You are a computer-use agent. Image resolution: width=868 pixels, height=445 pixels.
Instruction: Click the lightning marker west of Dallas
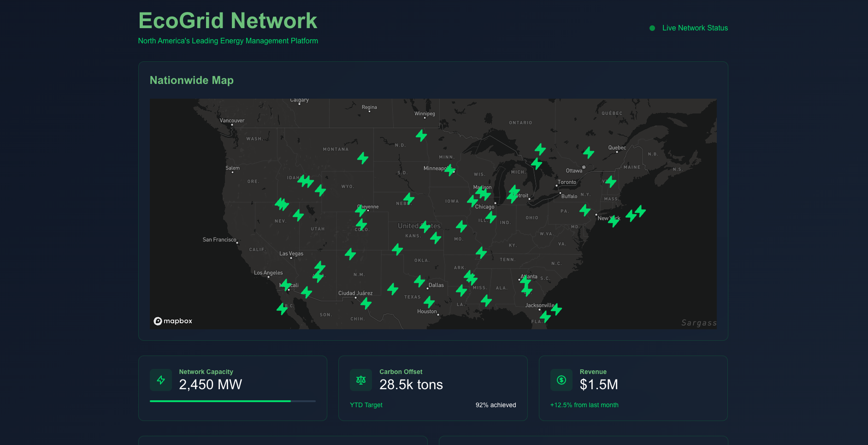[x=419, y=281]
